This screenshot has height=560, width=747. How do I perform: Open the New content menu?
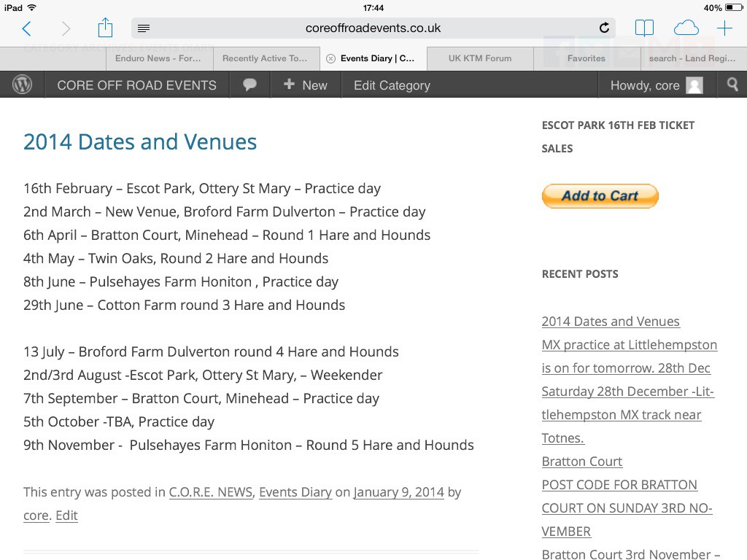coord(306,85)
